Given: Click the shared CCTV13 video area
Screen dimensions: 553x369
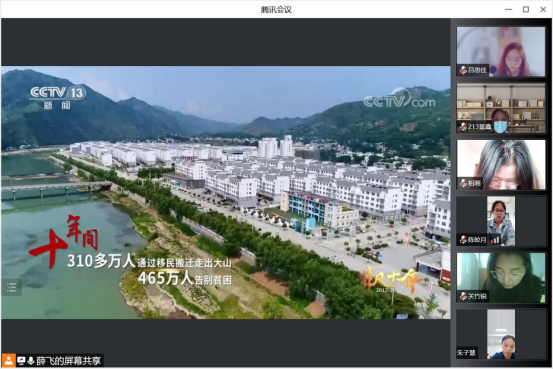Looking at the screenshot, I should 226,193.
